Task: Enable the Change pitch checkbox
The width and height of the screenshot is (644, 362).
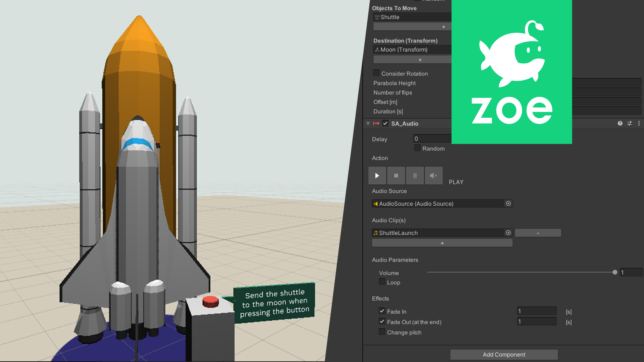Action: pyautogui.click(x=382, y=332)
